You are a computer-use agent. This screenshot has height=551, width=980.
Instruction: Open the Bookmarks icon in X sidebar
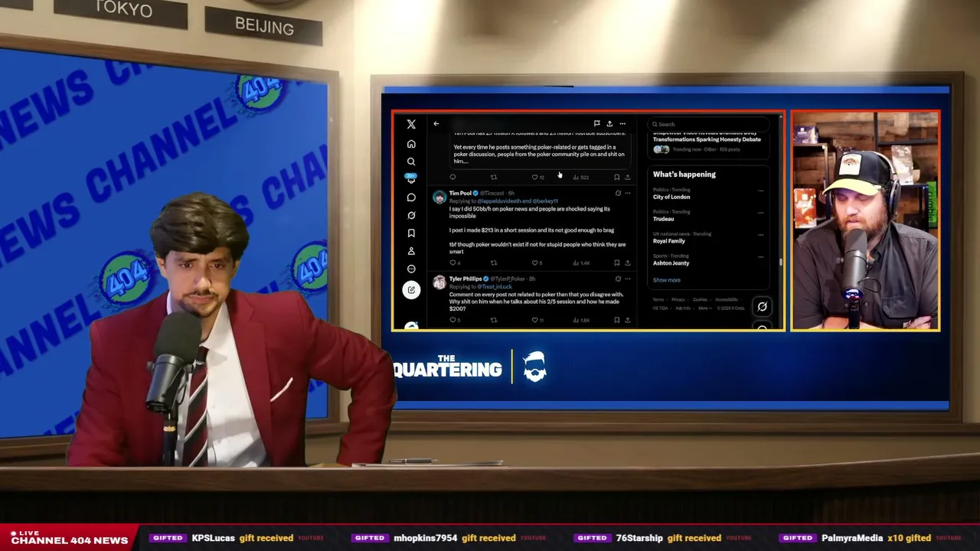pos(411,233)
